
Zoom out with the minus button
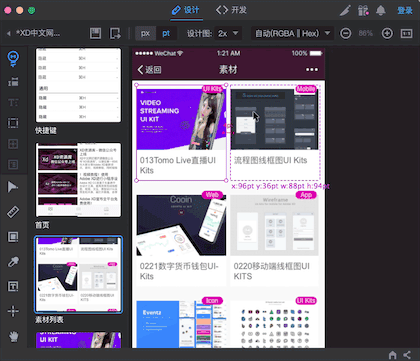[x=346, y=33]
